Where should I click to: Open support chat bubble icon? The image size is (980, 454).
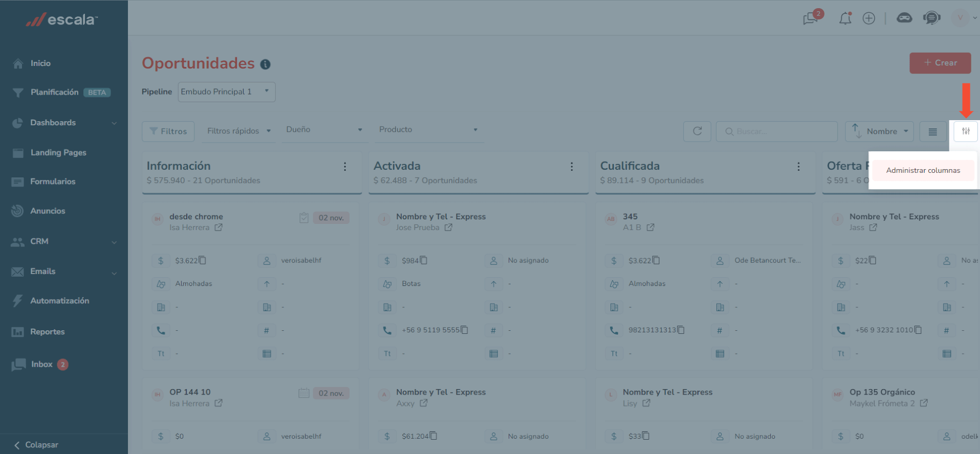coord(932,18)
